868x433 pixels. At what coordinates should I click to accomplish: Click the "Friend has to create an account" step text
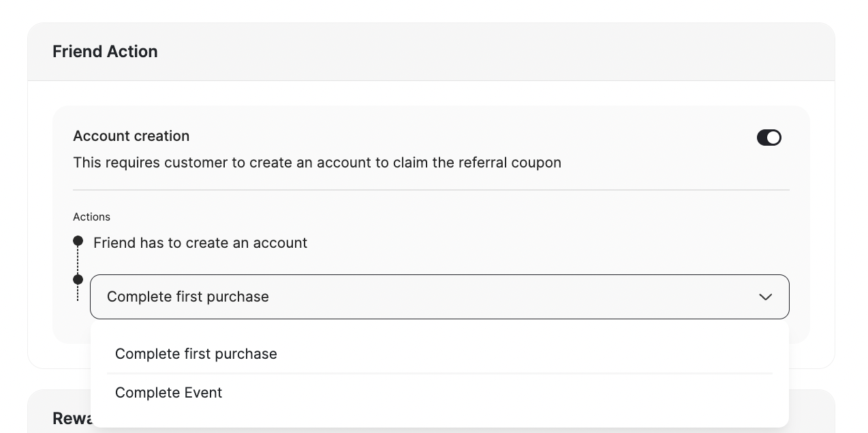(200, 243)
